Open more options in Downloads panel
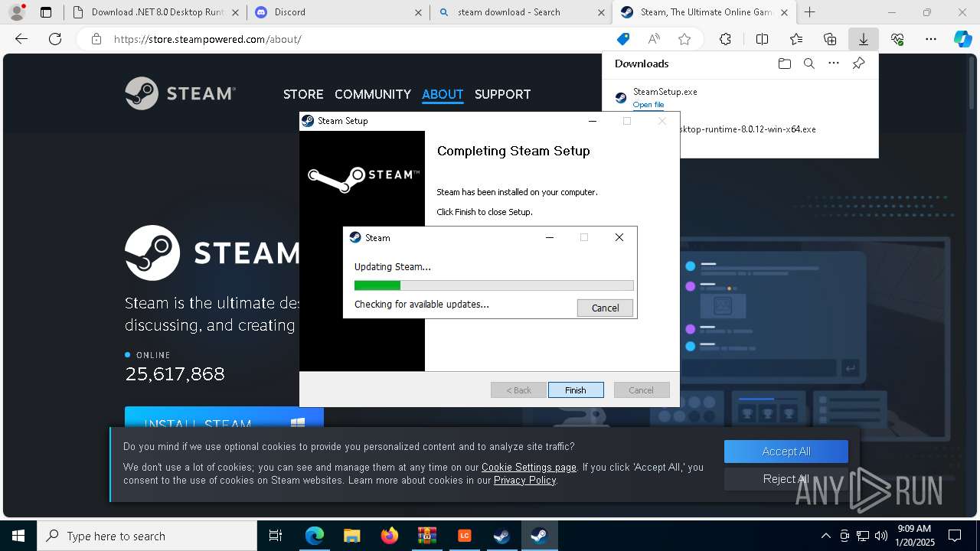Screen dimensions: 980x551 click(834, 64)
